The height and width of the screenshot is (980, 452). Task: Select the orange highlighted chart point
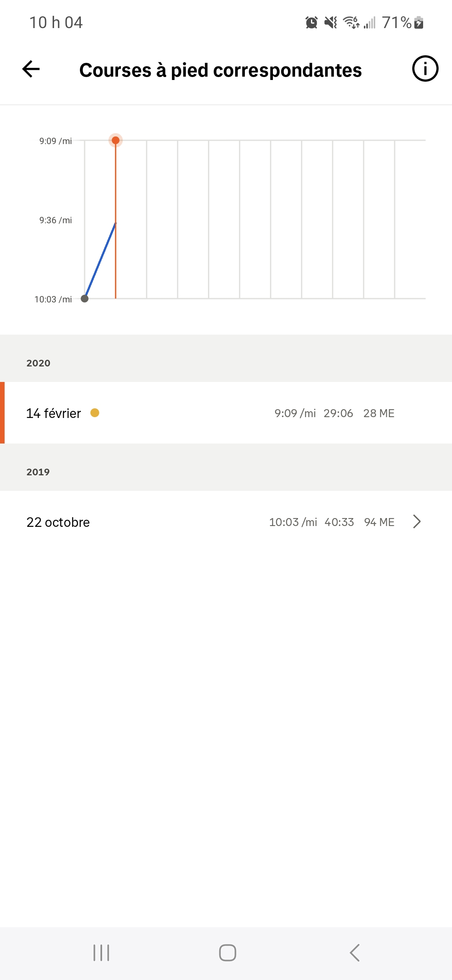point(116,140)
